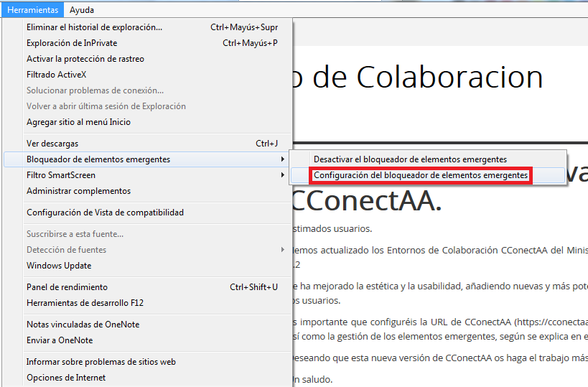Select Eliminar el historial de exploración
Image resolution: width=588 pixels, height=387 pixels.
[x=94, y=27]
